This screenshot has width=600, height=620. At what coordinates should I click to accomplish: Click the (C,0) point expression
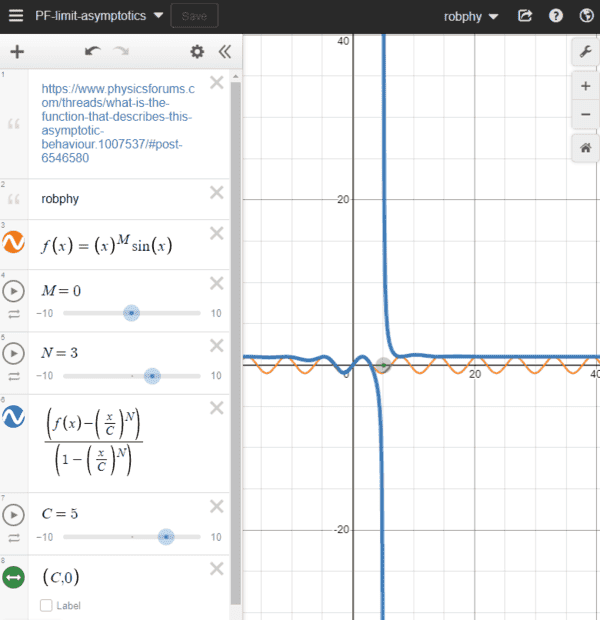pos(61,577)
